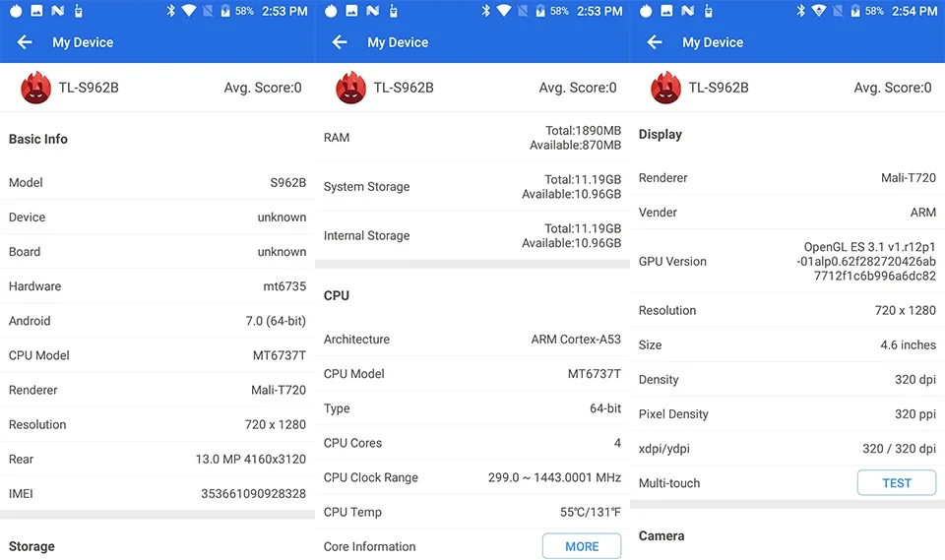Tap the back arrow on the CPU screen
This screenshot has height=560, width=945.
[340, 42]
